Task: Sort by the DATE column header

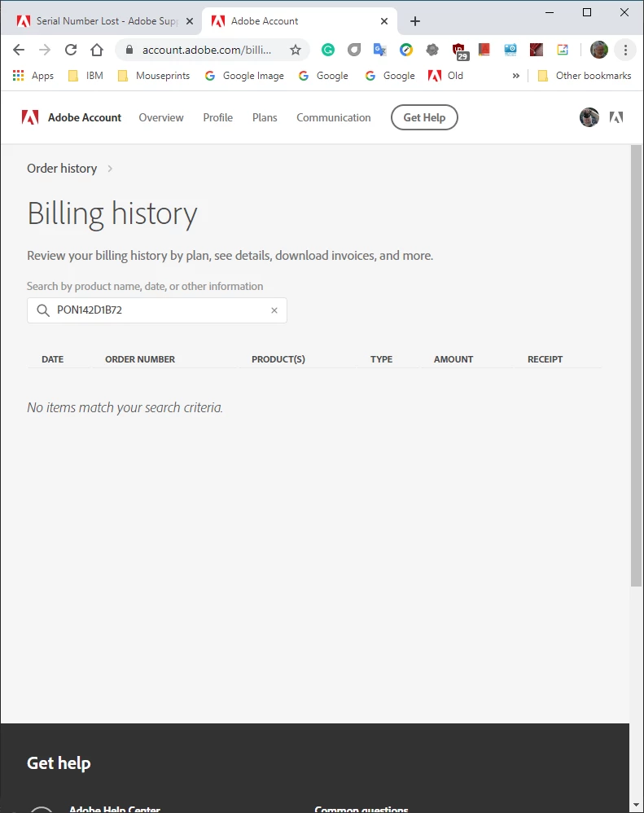Action: 53,359
